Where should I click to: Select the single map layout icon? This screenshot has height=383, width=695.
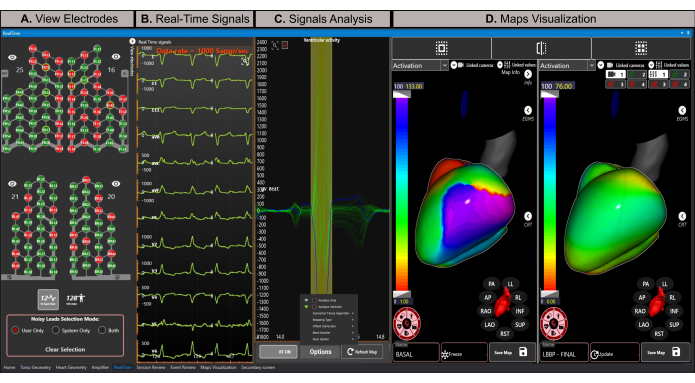tap(441, 48)
